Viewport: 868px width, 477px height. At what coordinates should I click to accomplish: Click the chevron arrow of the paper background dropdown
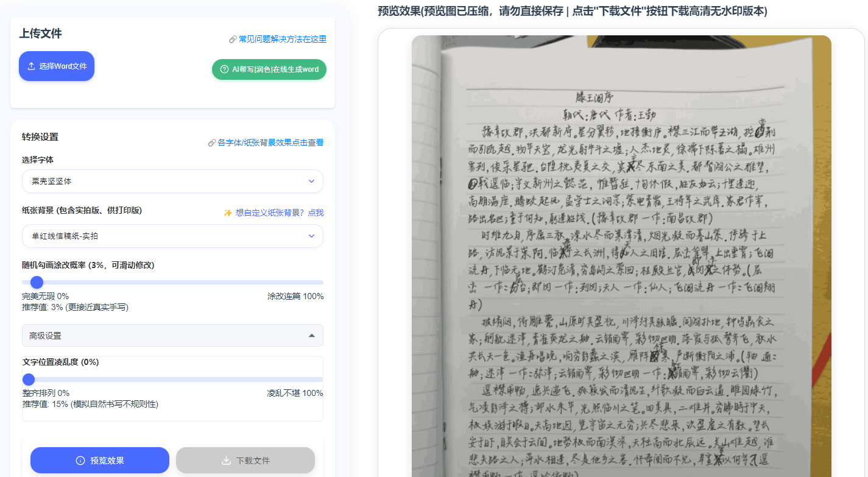(311, 236)
